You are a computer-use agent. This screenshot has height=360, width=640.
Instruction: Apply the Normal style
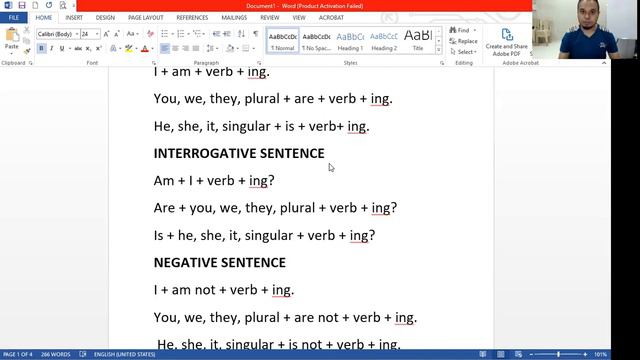coord(282,41)
